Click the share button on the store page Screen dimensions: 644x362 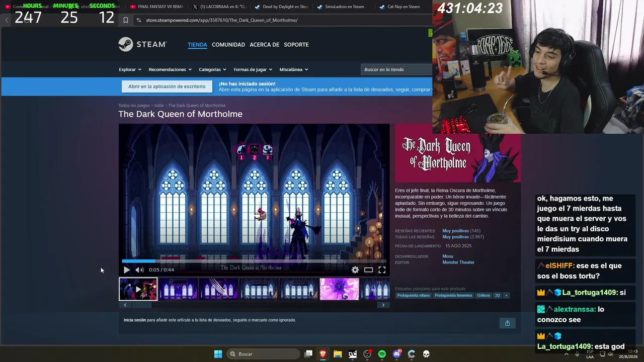coord(507,323)
